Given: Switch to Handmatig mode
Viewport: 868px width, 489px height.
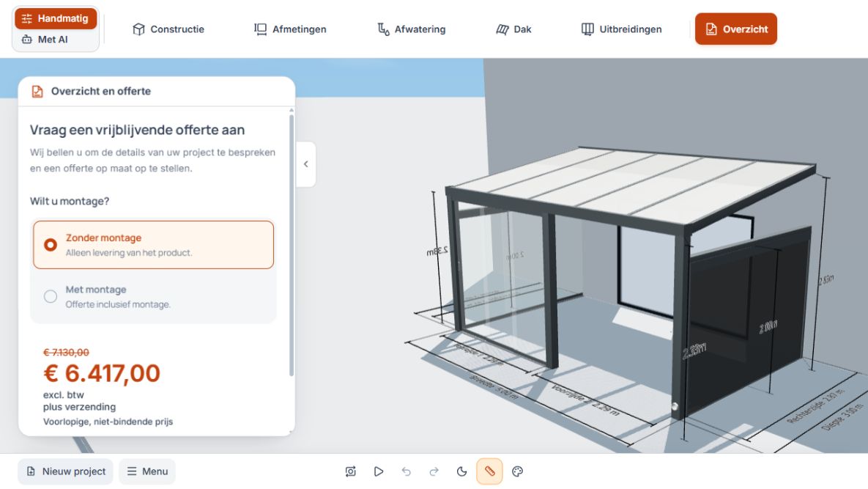Looking at the screenshot, I should pos(56,18).
